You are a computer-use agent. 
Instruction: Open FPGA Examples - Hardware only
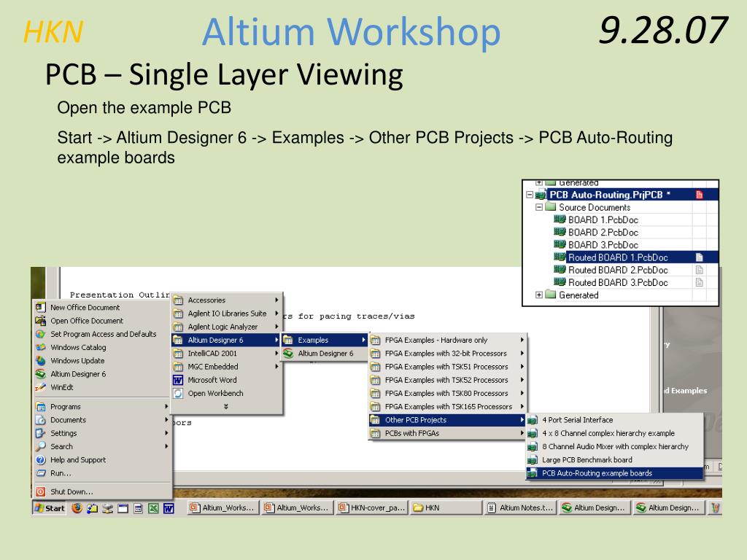448,341
